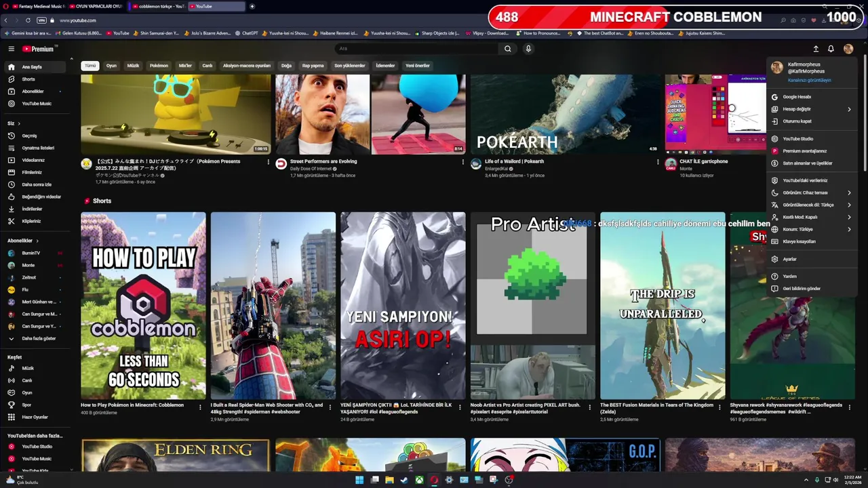Viewport: 868px width, 488px height.
Task: Expand Hesap değiştir submenu
Action: click(x=812, y=109)
